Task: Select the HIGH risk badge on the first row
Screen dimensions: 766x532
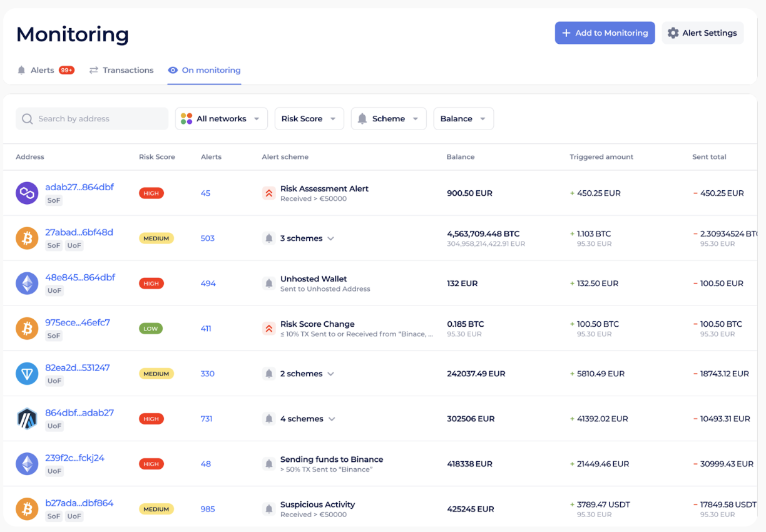Action: point(151,193)
